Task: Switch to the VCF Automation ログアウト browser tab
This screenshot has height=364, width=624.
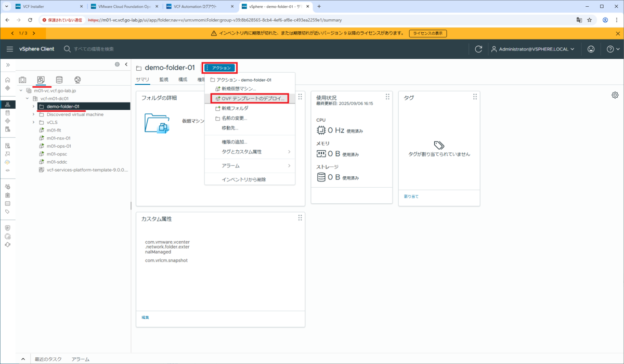Action: pos(200,6)
